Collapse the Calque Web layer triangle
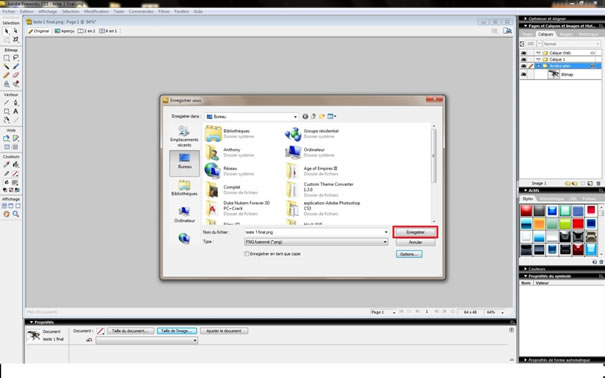This screenshot has width=605, height=378. [x=538, y=53]
